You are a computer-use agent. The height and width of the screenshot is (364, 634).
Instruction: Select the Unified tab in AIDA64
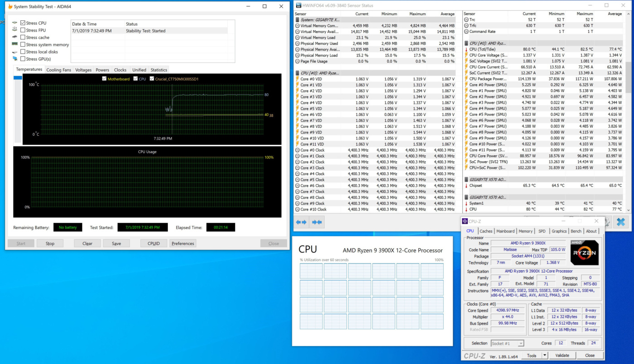(139, 70)
